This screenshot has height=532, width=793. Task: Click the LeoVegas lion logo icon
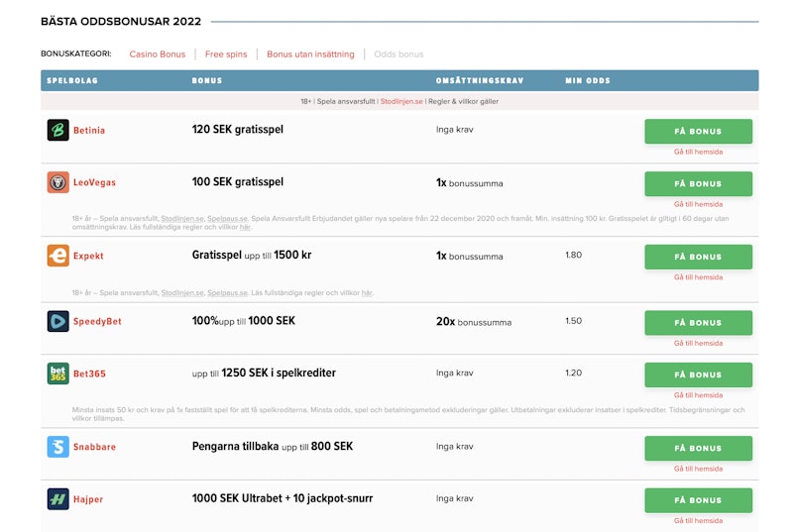pyautogui.click(x=57, y=182)
